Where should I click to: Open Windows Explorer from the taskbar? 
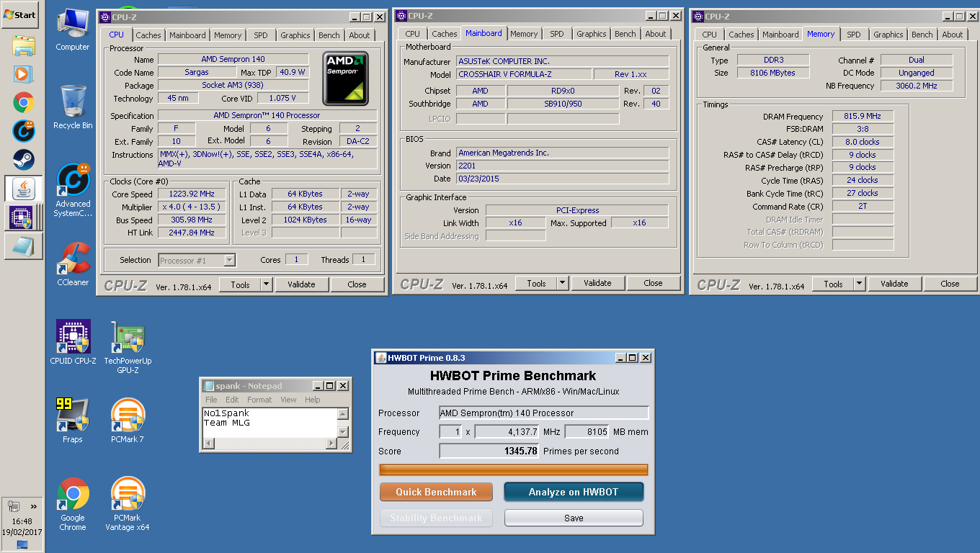(x=23, y=46)
